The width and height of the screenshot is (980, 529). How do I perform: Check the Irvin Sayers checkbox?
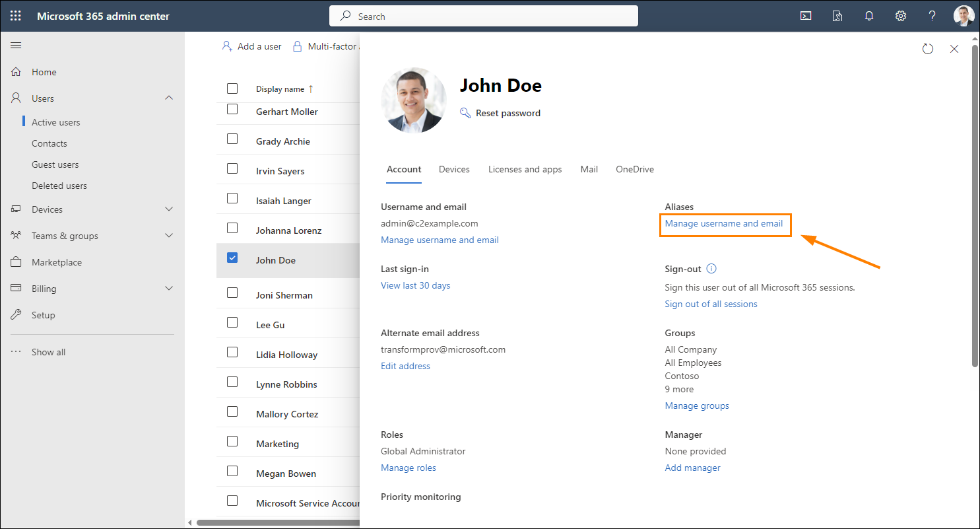(x=232, y=168)
